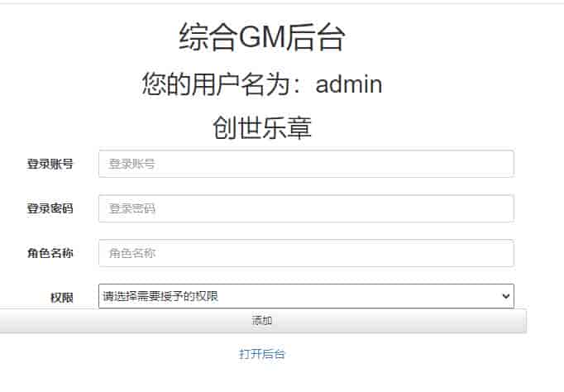Click the 登录密码 field label
The height and width of the screenshot is (392, 564).
(50, 208)
